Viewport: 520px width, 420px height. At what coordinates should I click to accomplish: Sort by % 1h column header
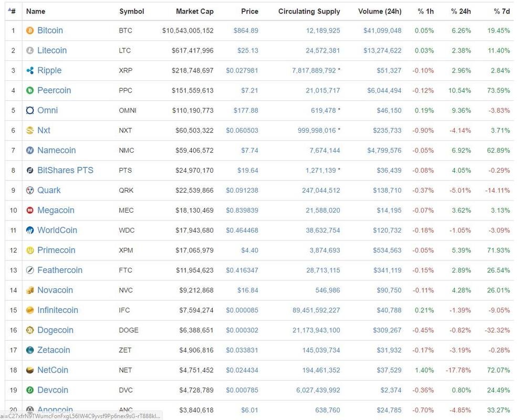(426, 11)
